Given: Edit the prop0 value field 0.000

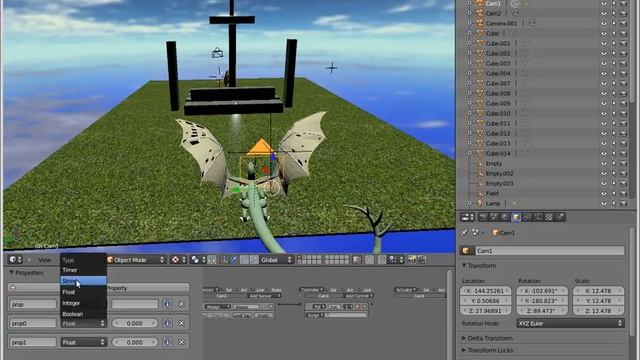Looking at the screenshot, I should (x=135, y=323).
